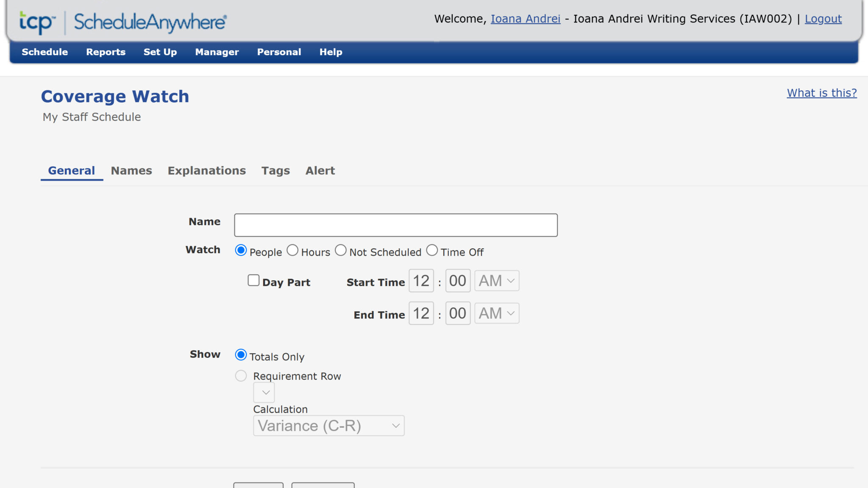868x488 pixels.
Task: Switch to the Tags tab
Action: (275, 170)
